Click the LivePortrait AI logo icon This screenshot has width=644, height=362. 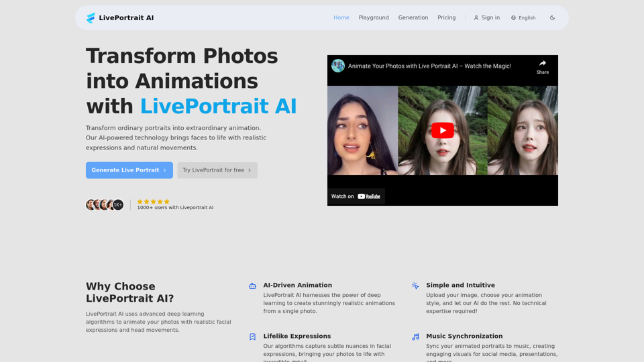(91, 17)
